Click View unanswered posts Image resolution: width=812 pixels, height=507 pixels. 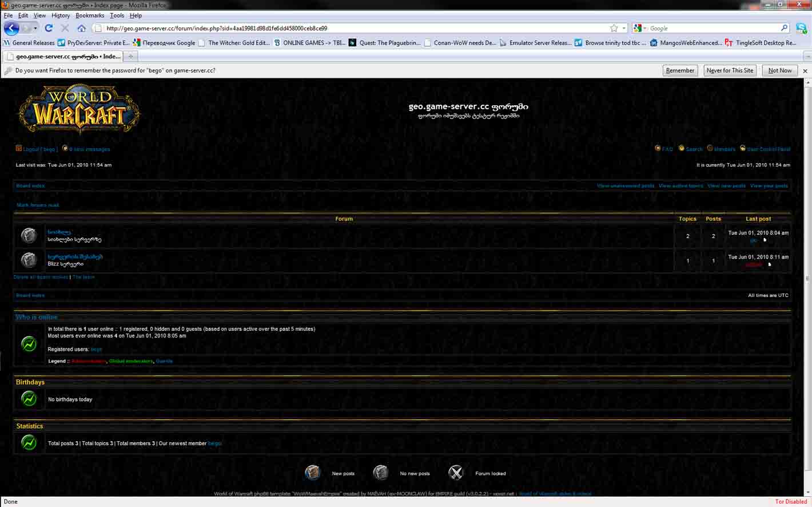pyautogui.click(x=626, y=186)
